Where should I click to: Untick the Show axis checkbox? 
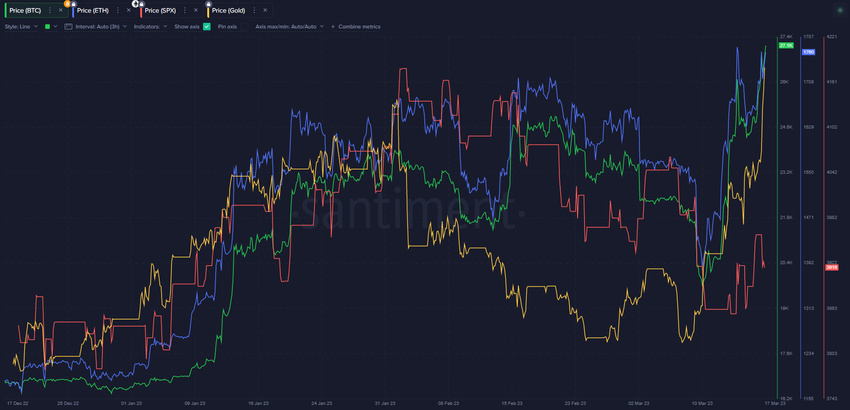[207, 26]
